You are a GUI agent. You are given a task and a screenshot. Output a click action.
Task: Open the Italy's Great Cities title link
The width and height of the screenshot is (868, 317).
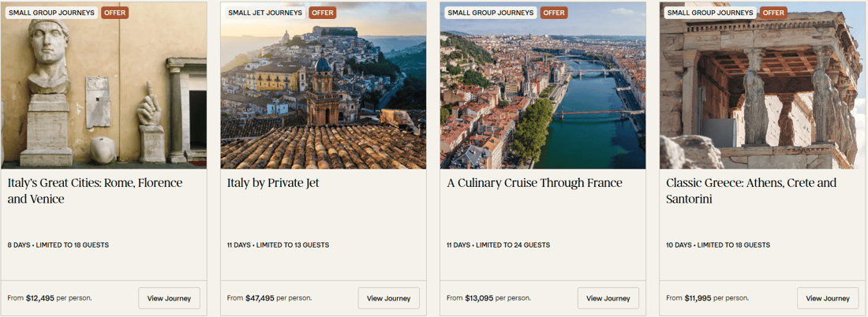coord(95,191)
